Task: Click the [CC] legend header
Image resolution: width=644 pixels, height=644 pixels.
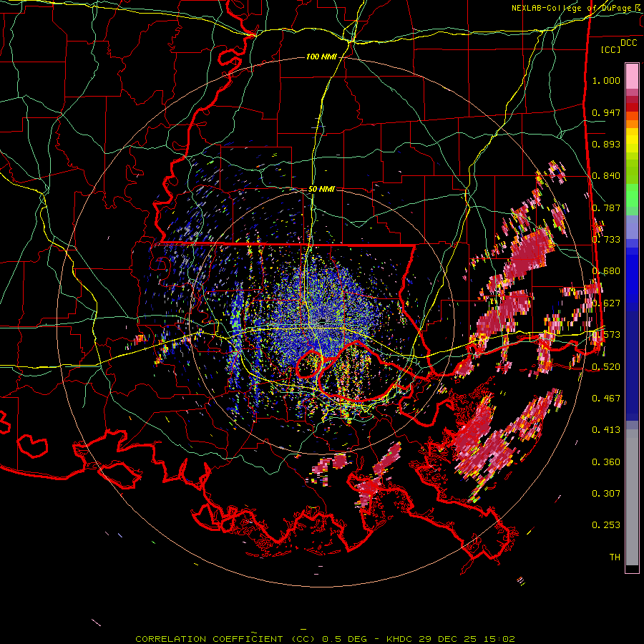Action: (x=611, y=49)
